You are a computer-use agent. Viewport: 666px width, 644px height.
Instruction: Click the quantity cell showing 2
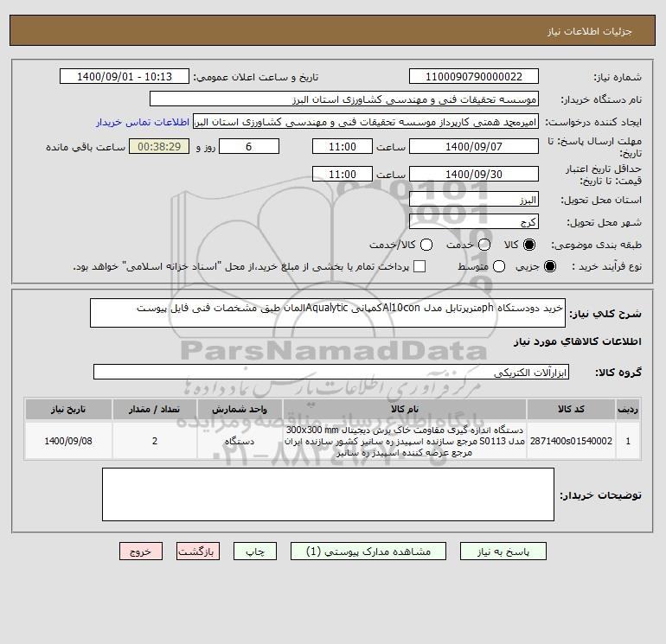(155, 441)
